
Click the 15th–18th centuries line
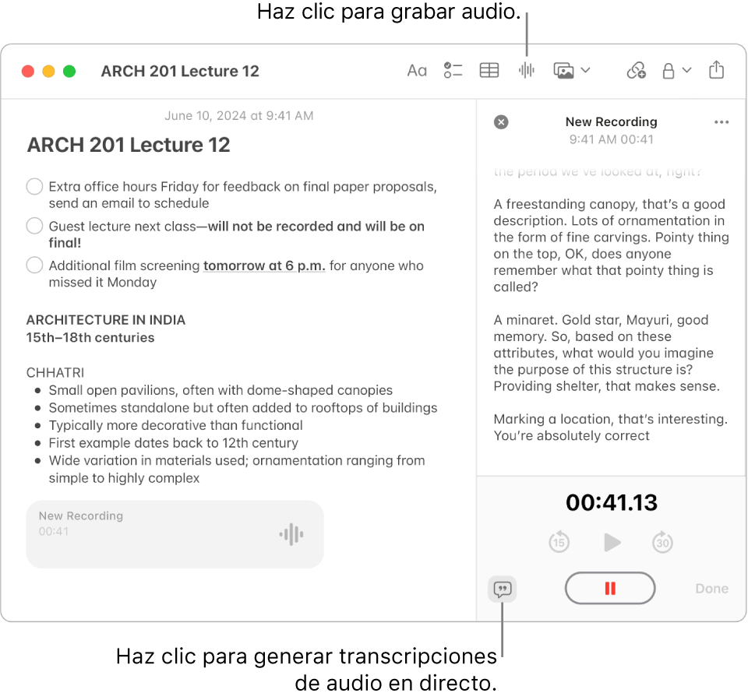click(x=90, y=338)
